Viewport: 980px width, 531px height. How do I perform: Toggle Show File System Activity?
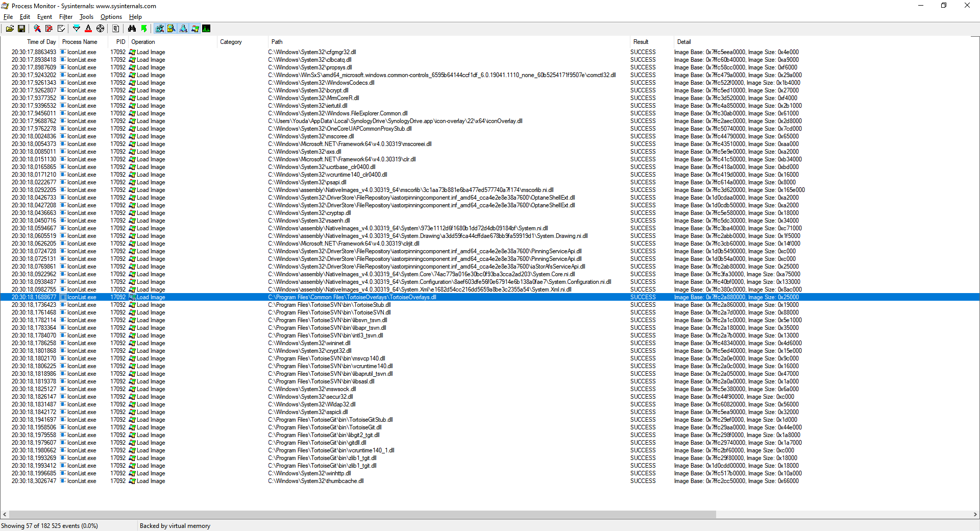[171, 29]
